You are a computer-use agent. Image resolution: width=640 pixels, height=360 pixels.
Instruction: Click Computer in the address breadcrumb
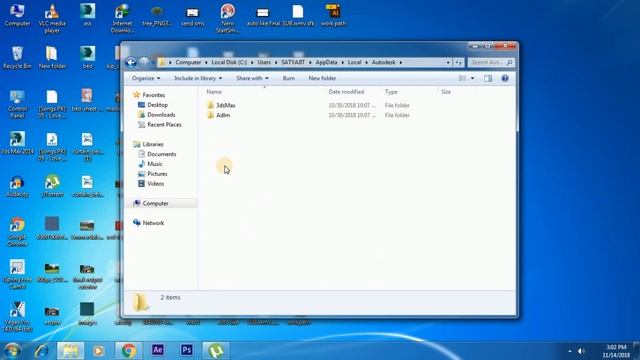(188, 62)
